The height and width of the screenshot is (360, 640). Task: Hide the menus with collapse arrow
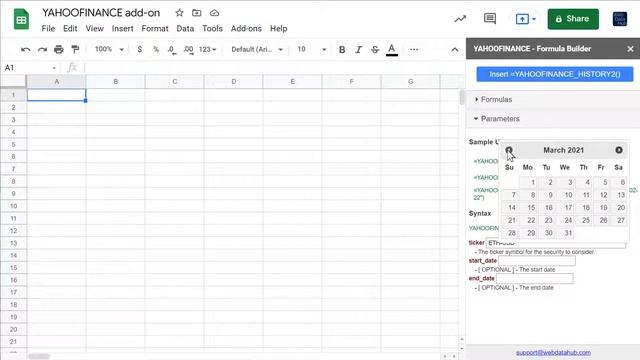(x=455, y=50)
